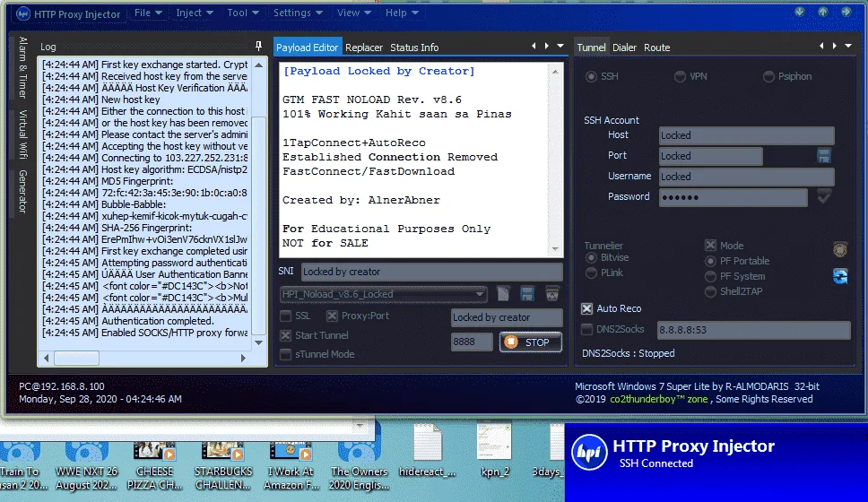The image size is (868, 502).
Task: Select the SSH tunnel type radio
Action: click(x=591, y=76)
